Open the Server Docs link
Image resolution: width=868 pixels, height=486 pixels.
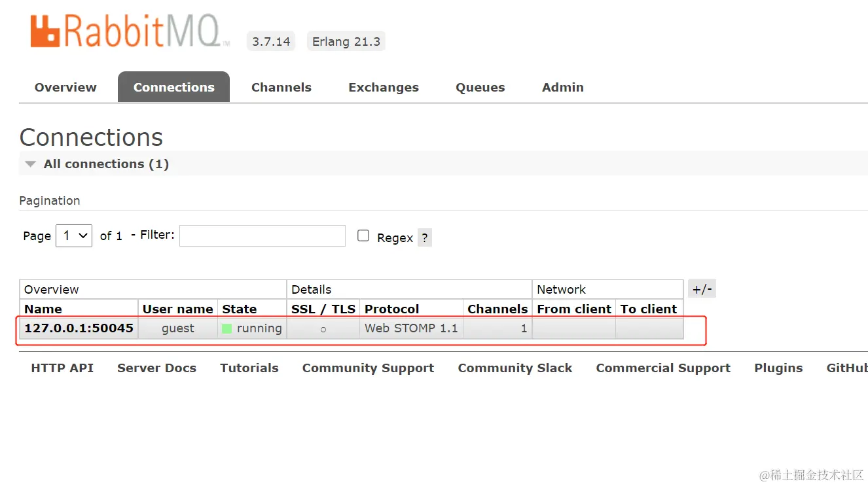click(156, 368)
